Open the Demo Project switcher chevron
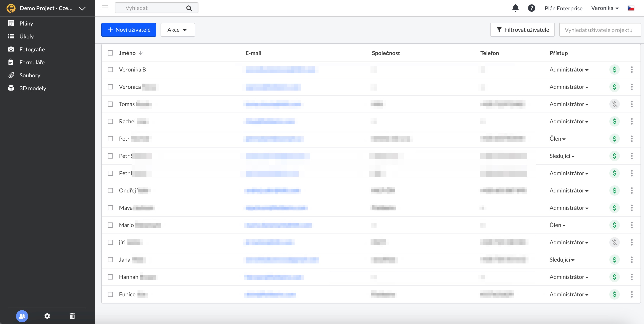Viewport: 644px width, 324px height. click(x=82, y=8)
